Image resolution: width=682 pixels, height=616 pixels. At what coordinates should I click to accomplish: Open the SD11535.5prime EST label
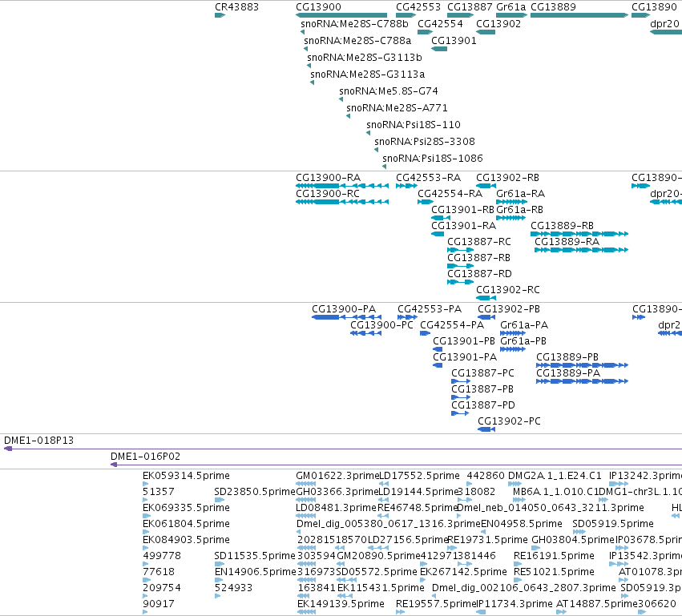[x=255, y=556]
